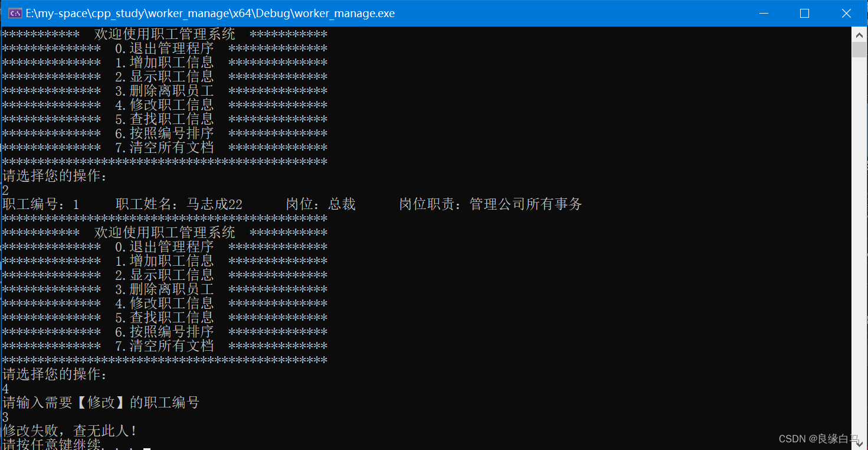
Task: Click the console window application icon
Action: (14, 12)
